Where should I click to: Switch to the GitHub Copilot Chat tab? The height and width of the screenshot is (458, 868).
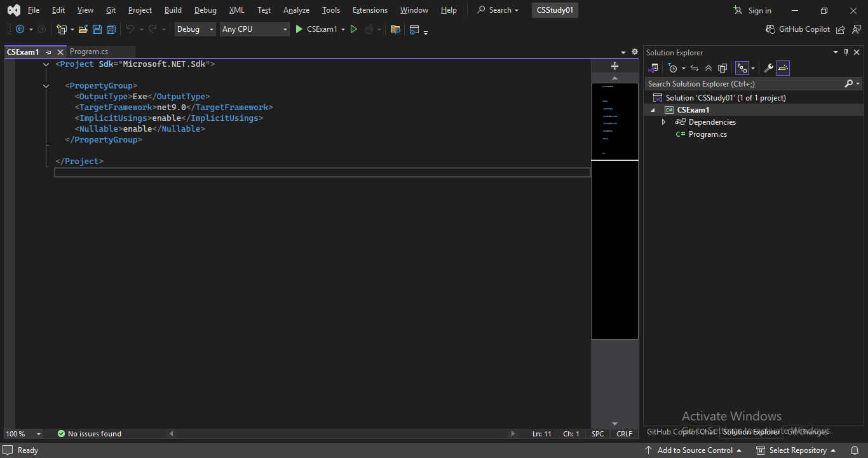pos(681,432)
